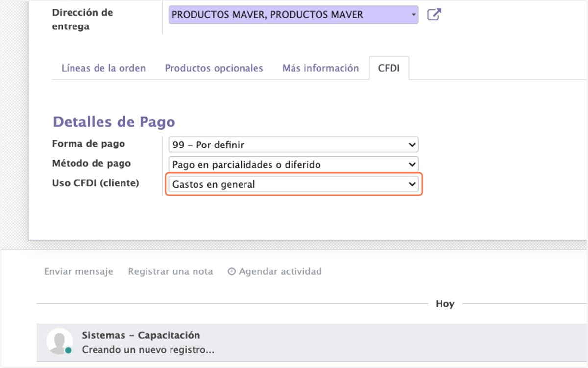Viewport: 588px width, 368px height.
Task: Click the Sistemas - Capacitación user avatar
Action: click(59, 341)
